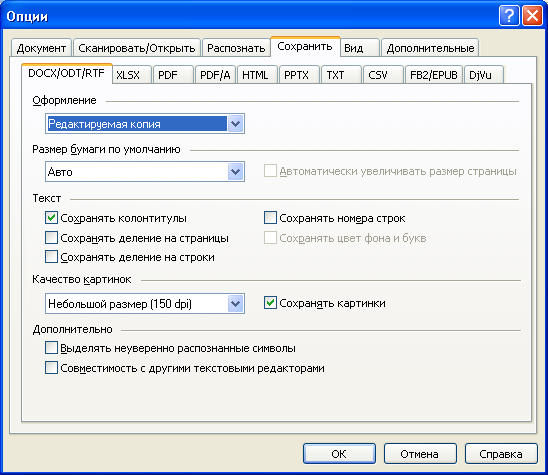This screenshot has height=475, width=548.
Task: Switch to the Распознать tab
Action: (x=236, y=48)
